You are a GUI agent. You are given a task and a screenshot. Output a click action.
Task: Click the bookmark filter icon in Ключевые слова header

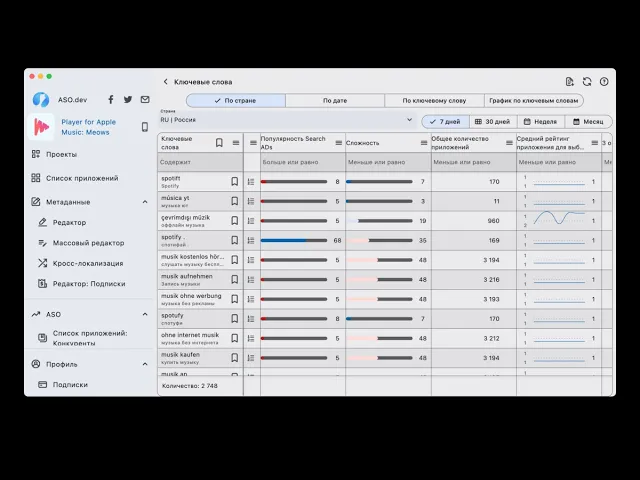pyautogui.click(x=219, y=142)
